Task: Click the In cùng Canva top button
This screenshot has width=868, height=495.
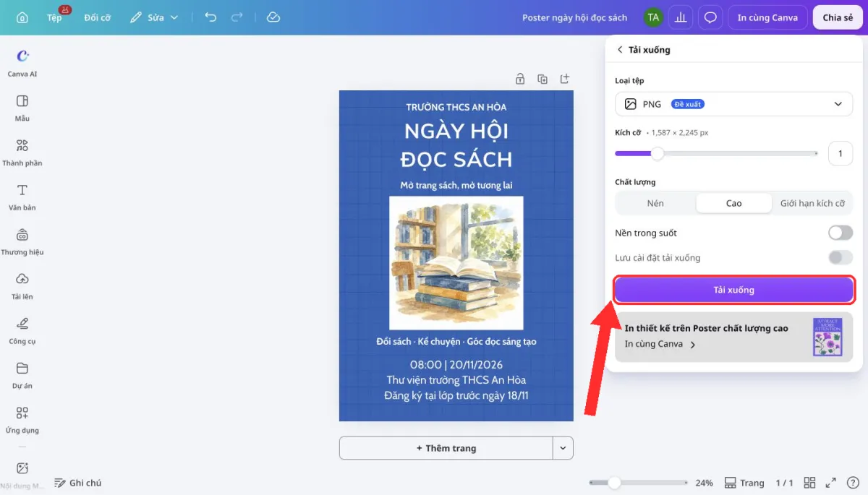Action: coord(767,17)
